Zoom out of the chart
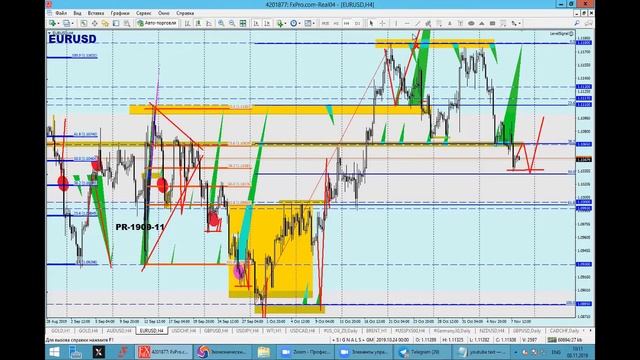This screenshot has width=640, height=360. point(231,23)
